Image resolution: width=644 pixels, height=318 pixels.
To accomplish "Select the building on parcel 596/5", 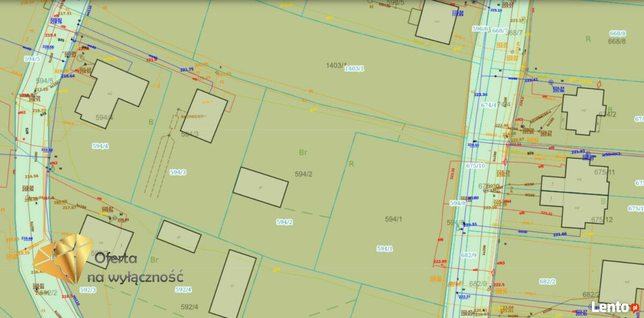I will 437,21.
